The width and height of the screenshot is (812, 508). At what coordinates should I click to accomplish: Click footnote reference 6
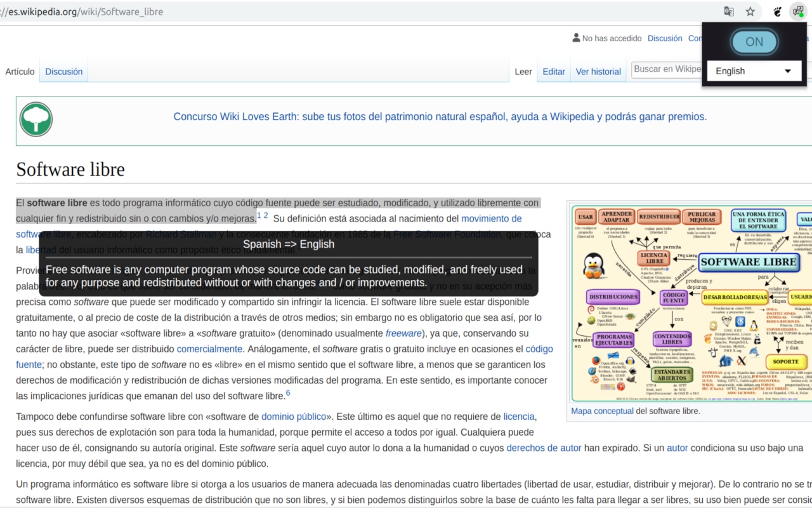pyautogui.click(x=288, y=393)
